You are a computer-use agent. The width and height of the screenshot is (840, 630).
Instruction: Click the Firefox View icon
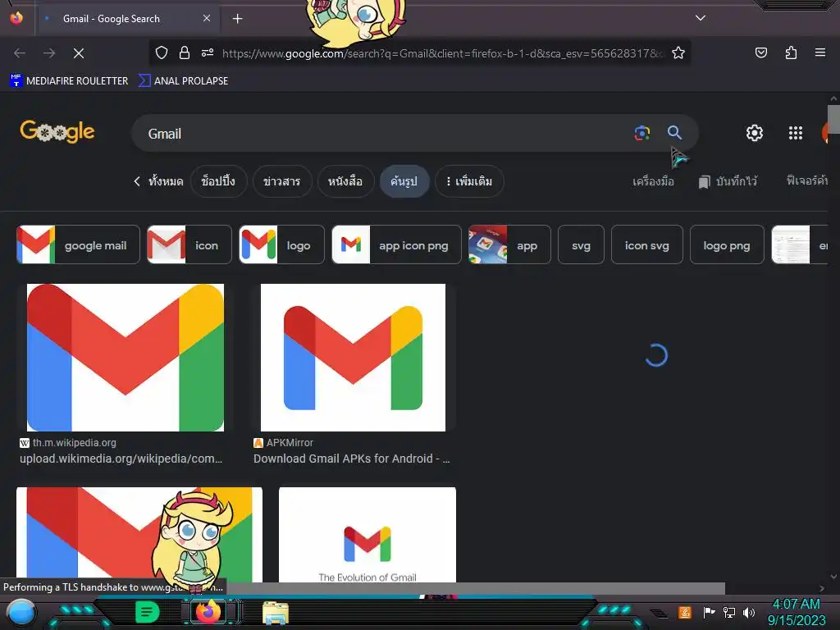pos(16,18)
